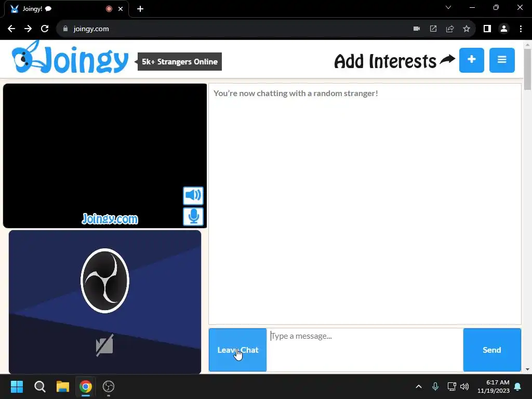Viewport: 532px width, 399px height.
Task: Open a new browser tab
Action: coord(140,9)
